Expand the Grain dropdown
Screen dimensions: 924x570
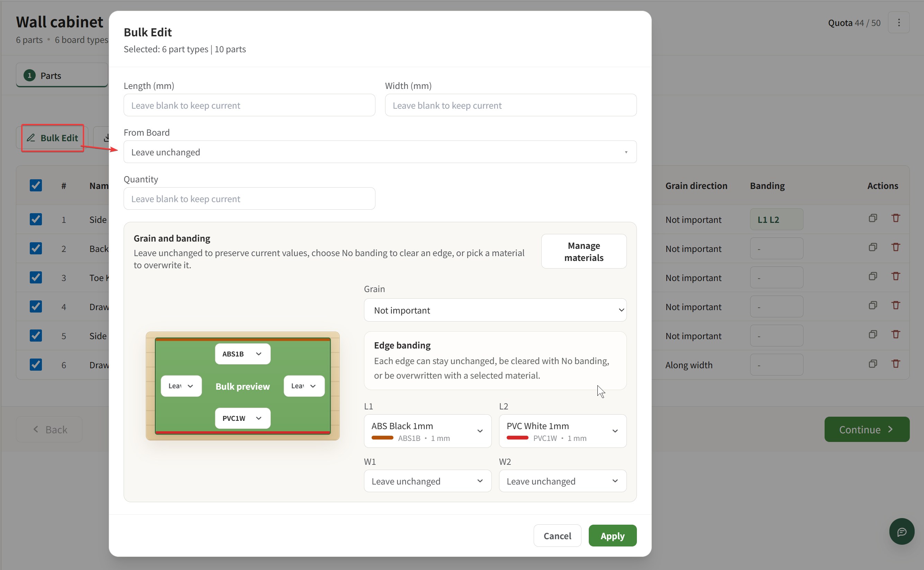495,310
